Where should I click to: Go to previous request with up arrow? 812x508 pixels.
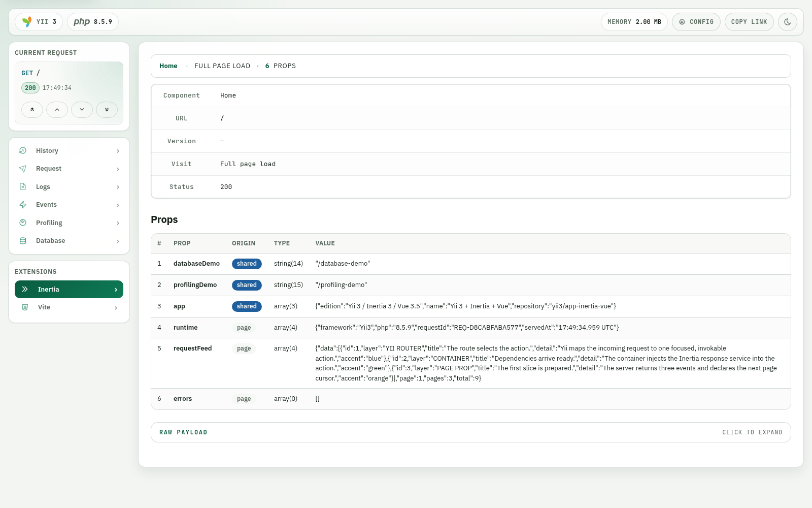coord(57,110)
